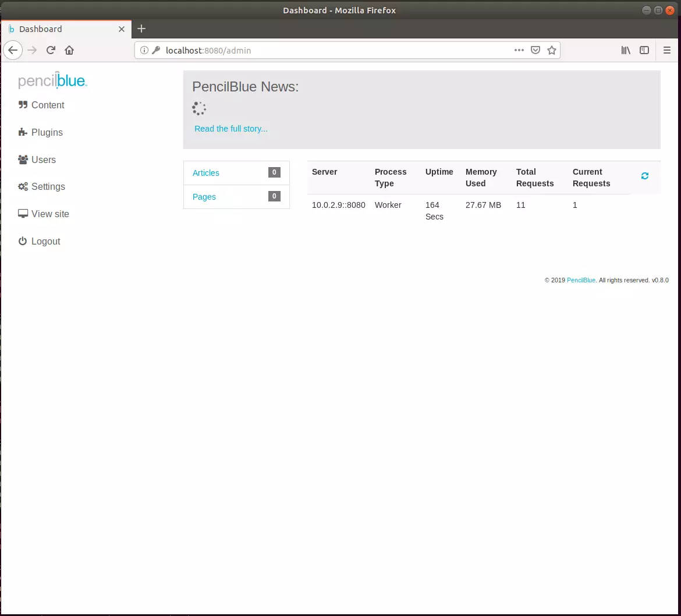Screen dimensions: 681x616
Task: Click the Firefox forward arrow
Action: (32, 51)
